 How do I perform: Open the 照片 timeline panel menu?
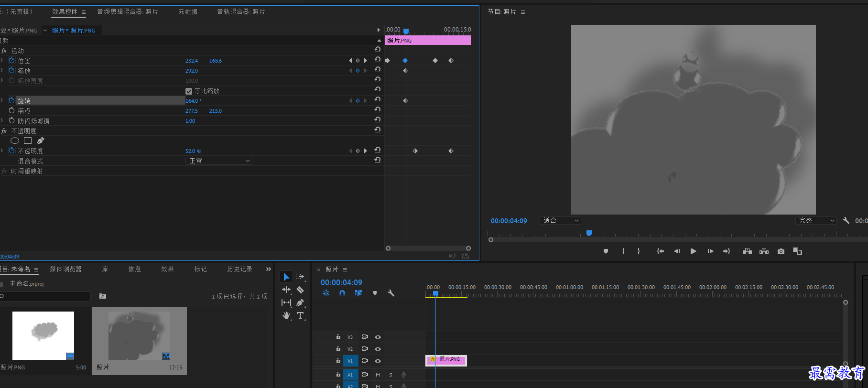345,269
